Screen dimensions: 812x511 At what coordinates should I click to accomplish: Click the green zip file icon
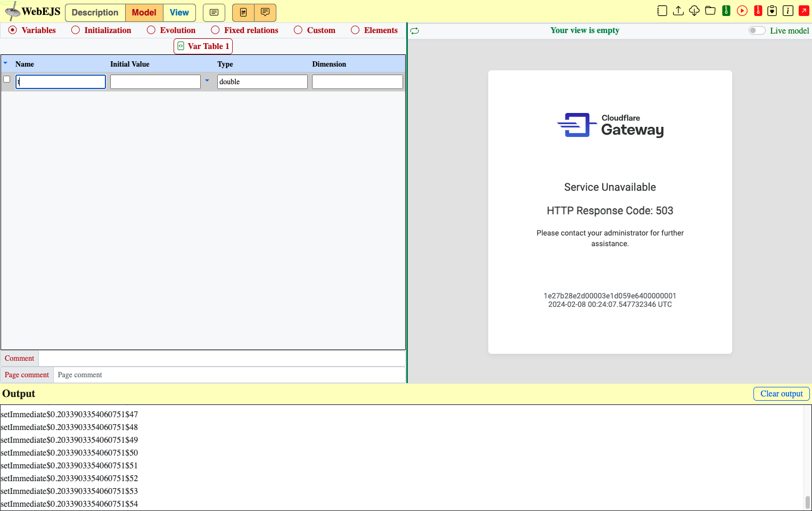coord(726,11)
